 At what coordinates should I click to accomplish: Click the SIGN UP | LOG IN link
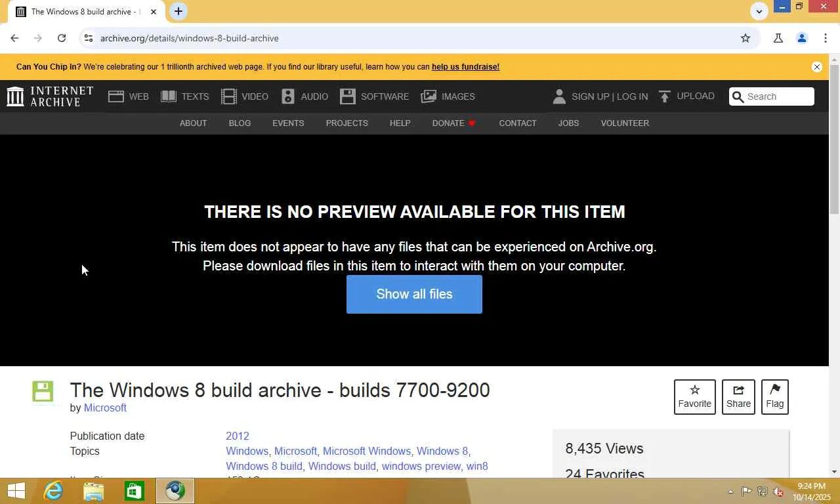tap(610, 96)
